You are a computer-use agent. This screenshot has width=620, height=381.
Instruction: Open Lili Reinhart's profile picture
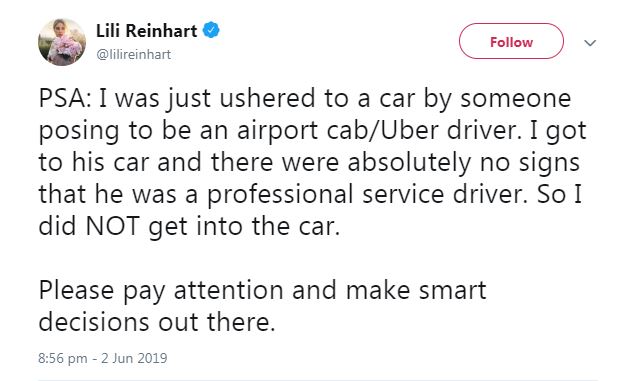[x=62, y=42]
